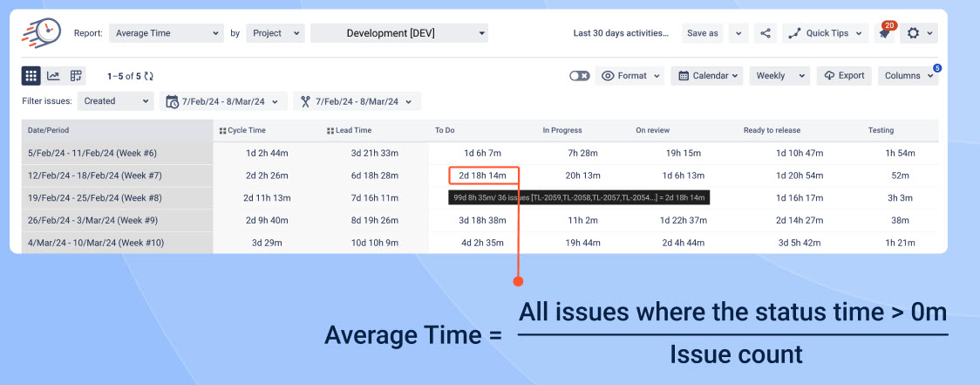The height and width of the screenshot is (385, 980).
Task: Click On review cell 1d 22h 37m
Action: click(x=684, y=220)
